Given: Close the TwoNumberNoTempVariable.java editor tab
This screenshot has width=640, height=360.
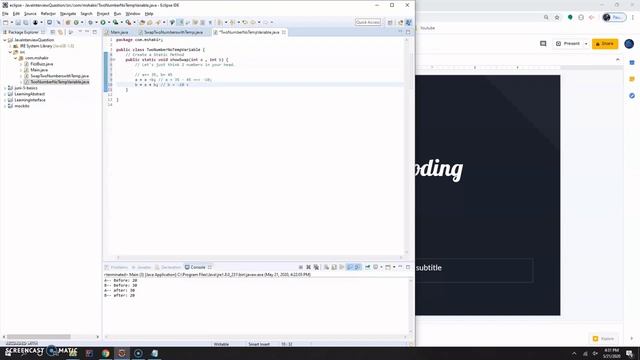Looking at the screenshot, I should [x=284, y=32].
